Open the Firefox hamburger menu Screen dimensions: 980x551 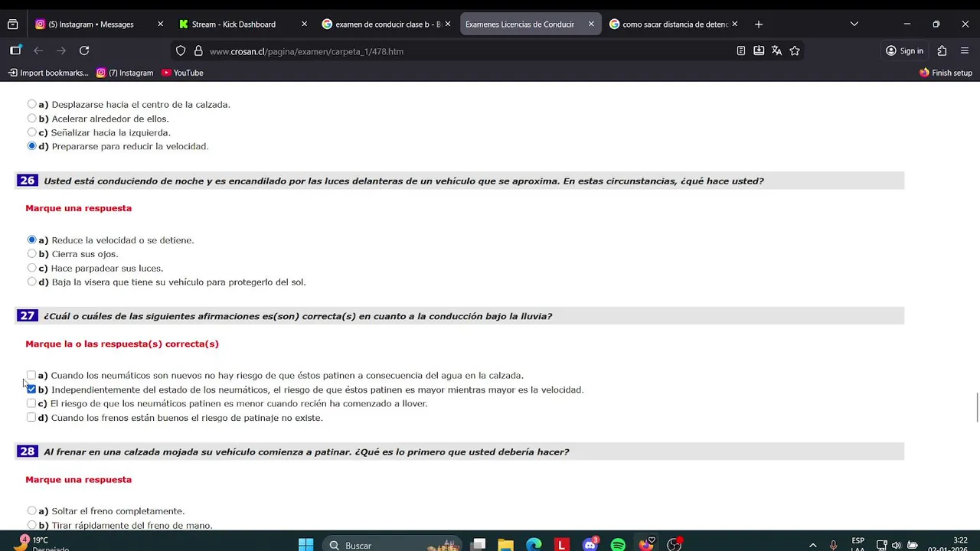point(964,51)
